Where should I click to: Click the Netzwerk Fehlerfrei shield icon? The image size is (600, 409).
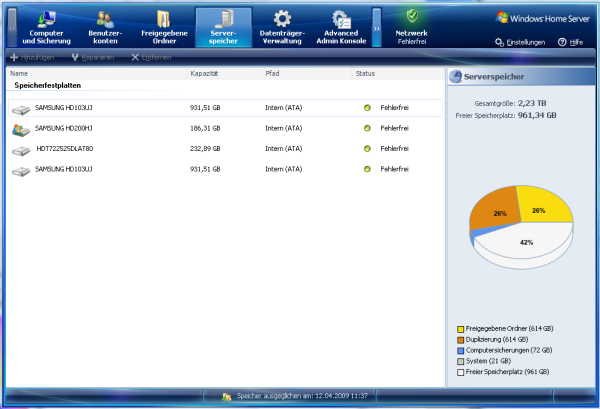pyautogui.click(x=412, y=16)
